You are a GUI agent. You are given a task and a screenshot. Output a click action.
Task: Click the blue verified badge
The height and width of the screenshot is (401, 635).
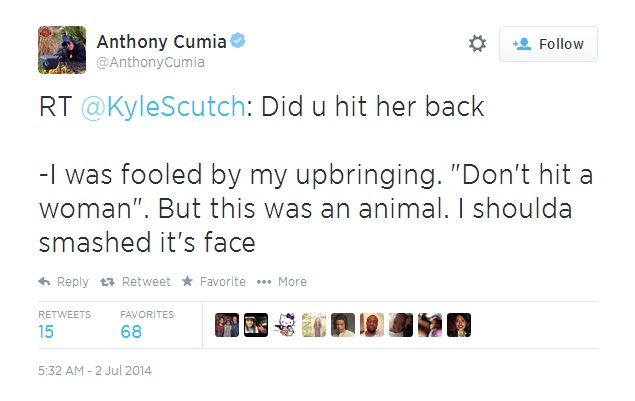pyautogui.click(x=239, y=41)
